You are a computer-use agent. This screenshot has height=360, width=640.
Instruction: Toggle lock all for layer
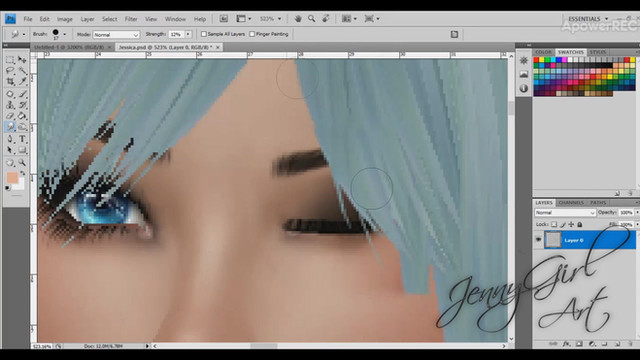pos(580,224)
